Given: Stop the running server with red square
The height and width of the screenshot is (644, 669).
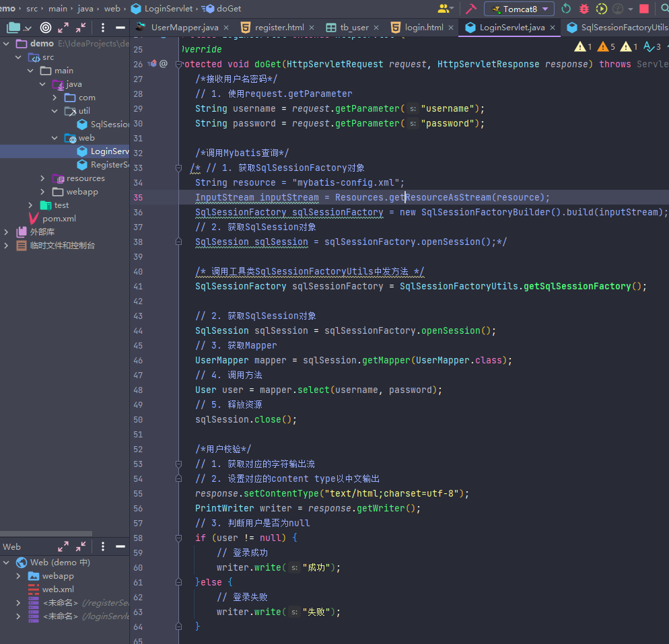Looking at the screenshot, I should pyautogui.click(x=644, y=9).
